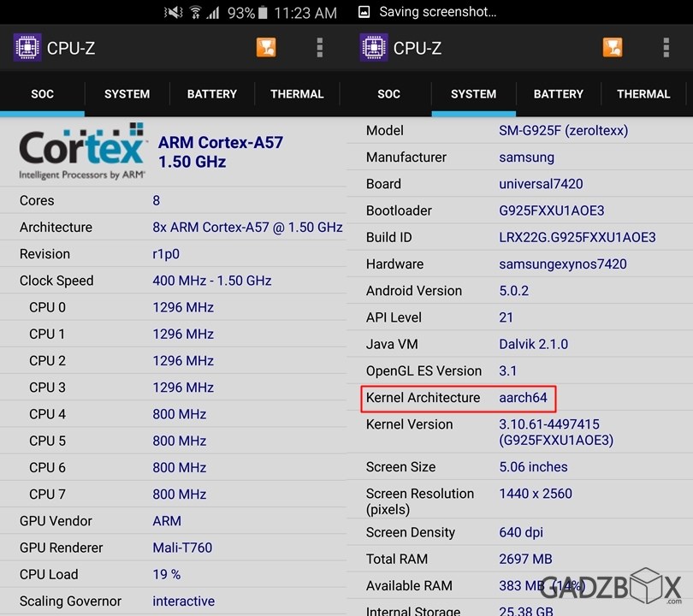Select API Level value 21
Screen dimensions: 693x616
pyautogui.click(x=506, y=317)
